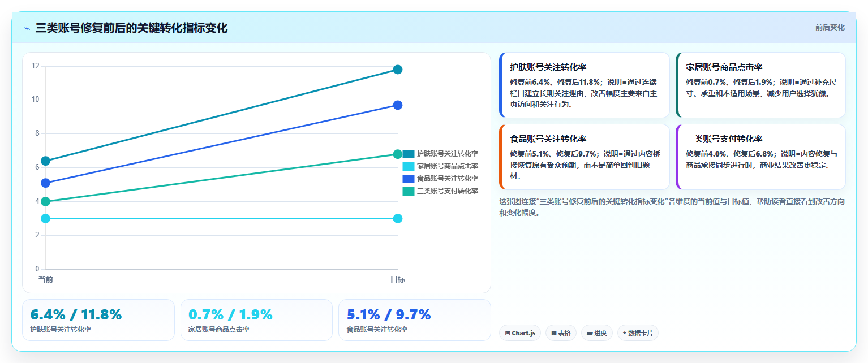Click the 6.8 target data point
The image size is (868, 363).
(398, 154)
